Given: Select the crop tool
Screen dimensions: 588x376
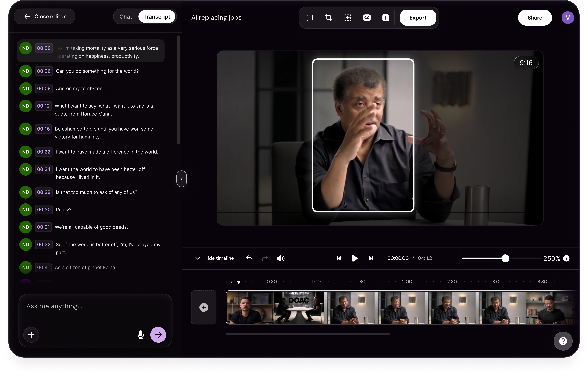Looking at the screenshot, I should [x=328, y=18].
